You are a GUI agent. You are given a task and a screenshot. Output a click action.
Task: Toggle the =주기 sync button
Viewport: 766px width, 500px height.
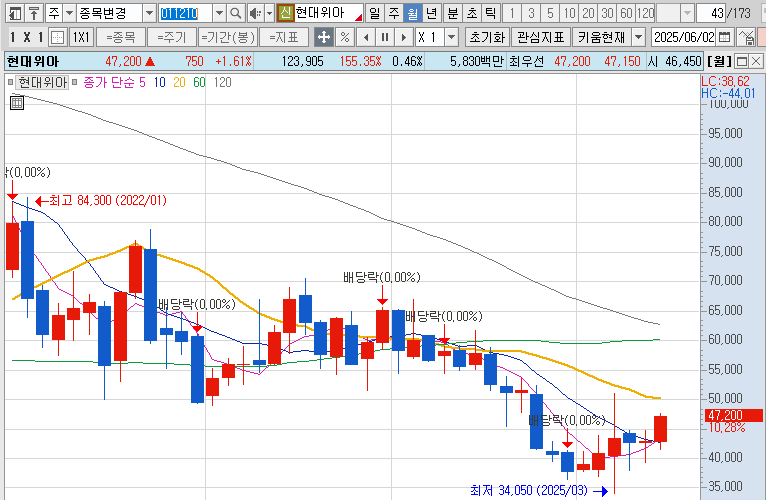point(172,37)
